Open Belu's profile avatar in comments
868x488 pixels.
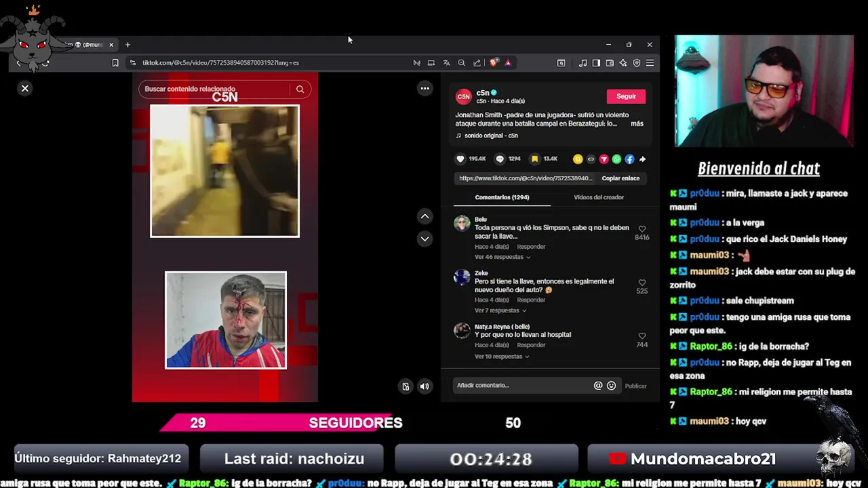(462, 224)
